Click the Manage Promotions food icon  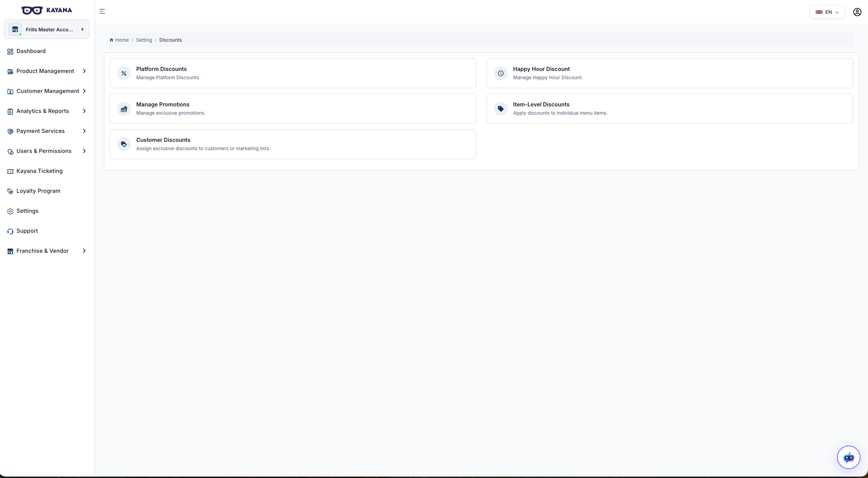tap(124, 109)
